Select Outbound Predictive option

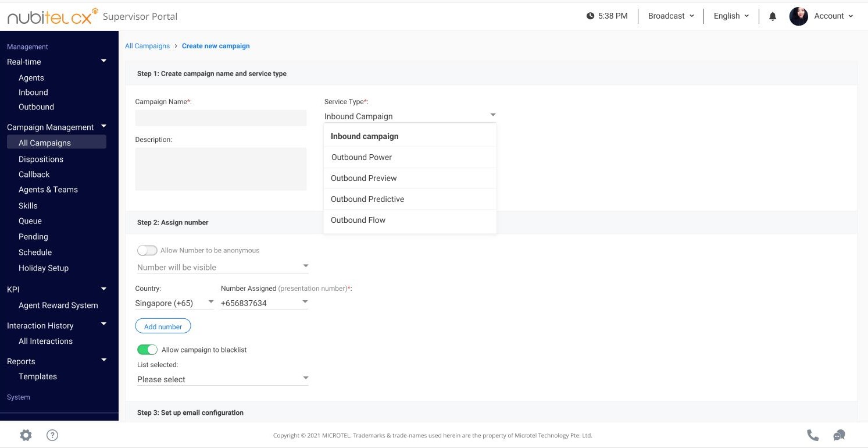coord(410,199)
